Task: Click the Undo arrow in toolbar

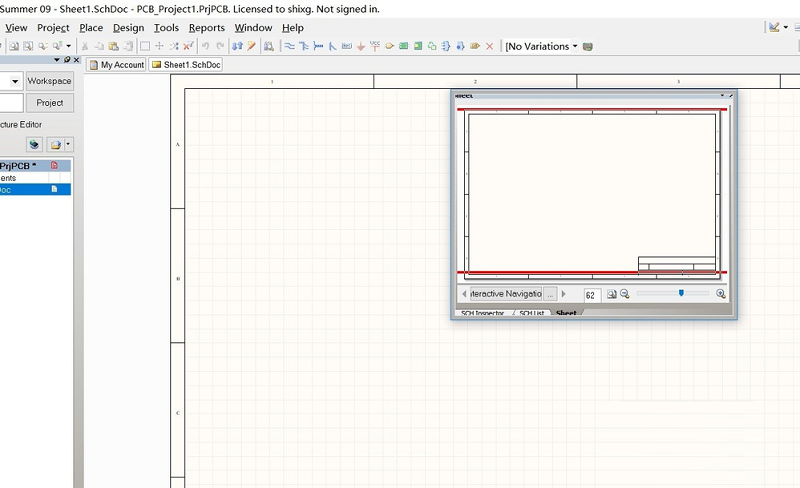Action: pyautogui.click(x=205, y=46)
